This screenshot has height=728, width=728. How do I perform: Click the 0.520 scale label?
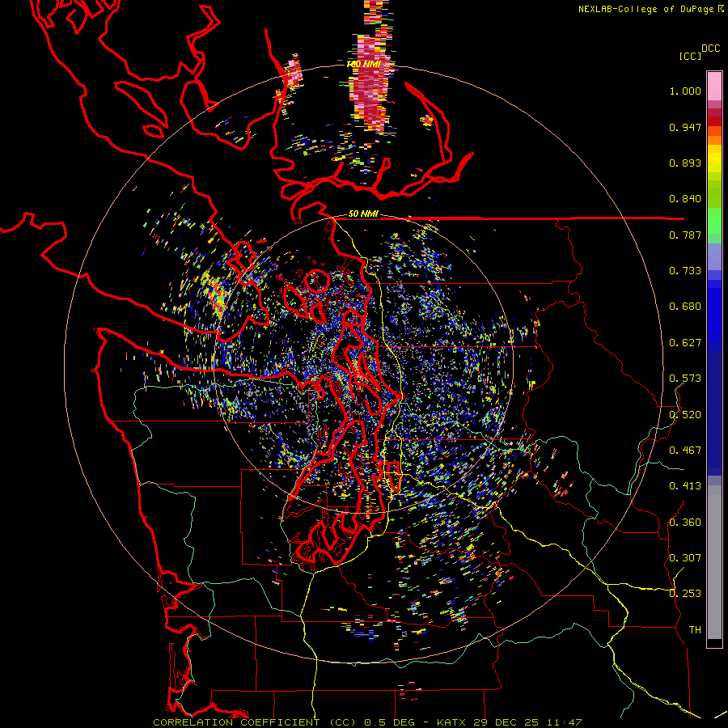(x=685, y=414)
